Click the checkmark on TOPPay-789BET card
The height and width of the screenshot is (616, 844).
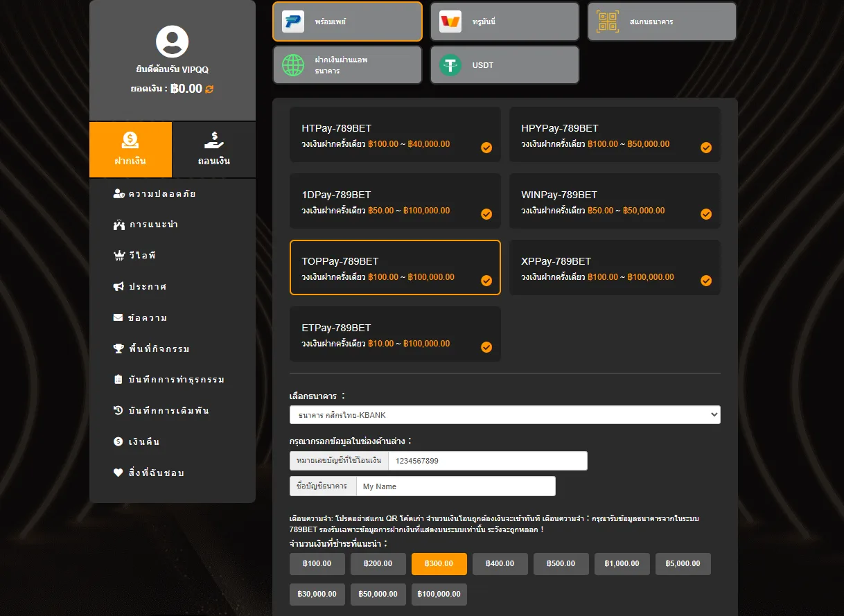coord(486,281)
